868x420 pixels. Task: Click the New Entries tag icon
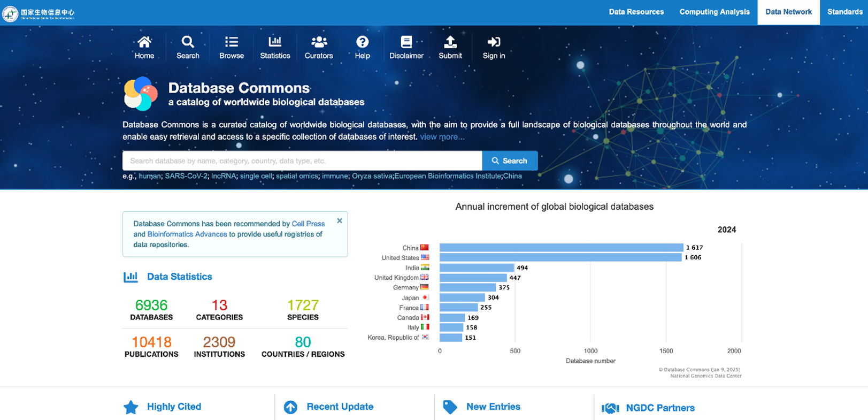pos(450,407)
